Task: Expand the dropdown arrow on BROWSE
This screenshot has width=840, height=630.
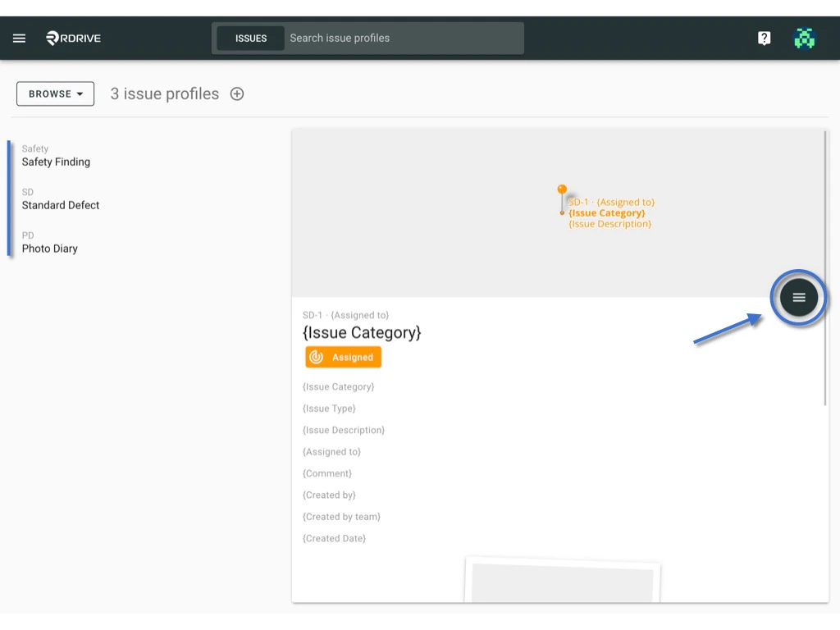Action: pyautogui.click(x=81, y=94)
